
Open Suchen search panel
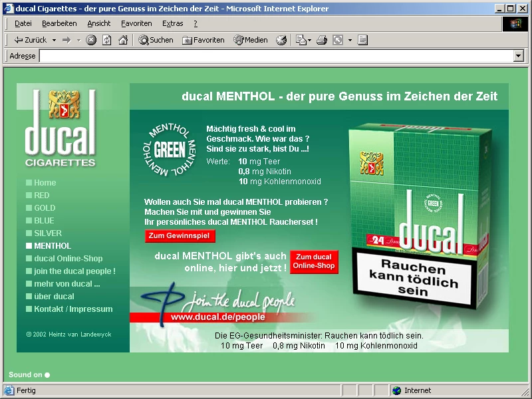point(156,40)
